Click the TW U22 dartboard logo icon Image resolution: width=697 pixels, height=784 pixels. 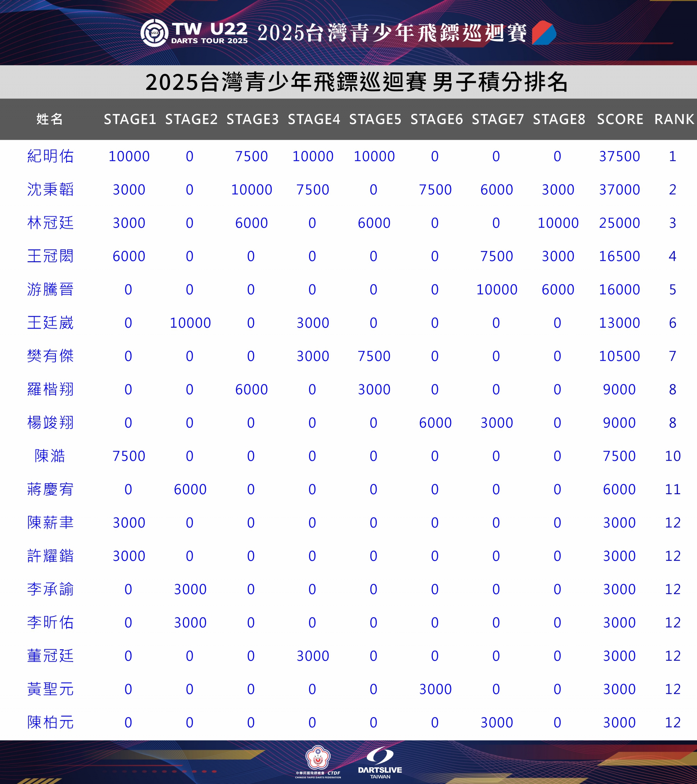coord(154,33)
